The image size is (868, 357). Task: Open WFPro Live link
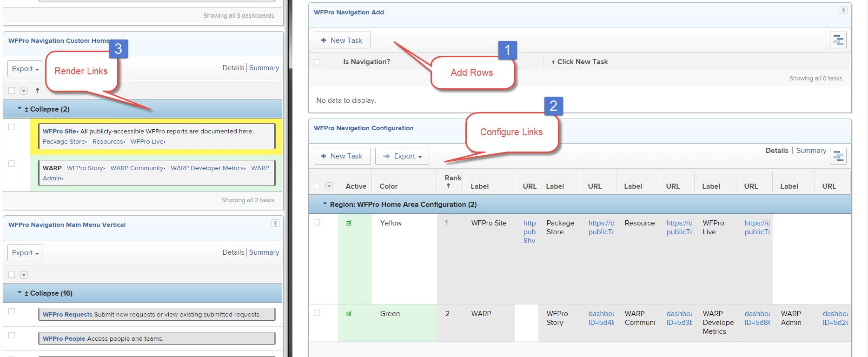[148, 142]
